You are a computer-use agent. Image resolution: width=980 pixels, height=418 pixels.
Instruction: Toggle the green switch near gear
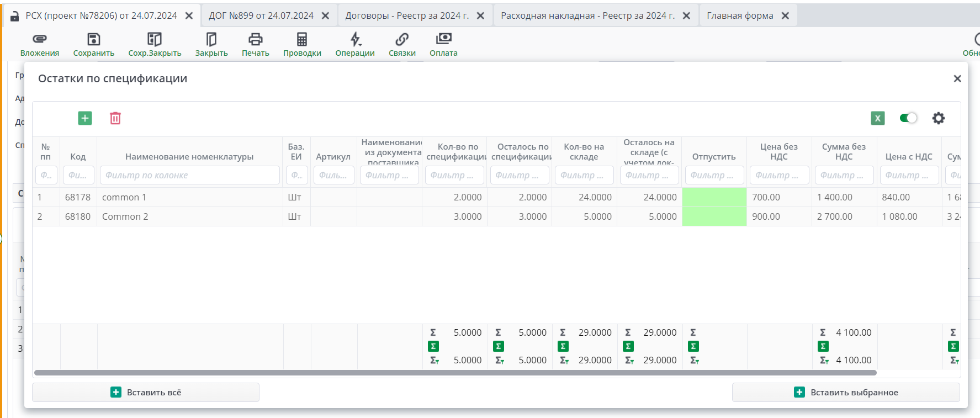pyautogui.click(x=908, y=118)
